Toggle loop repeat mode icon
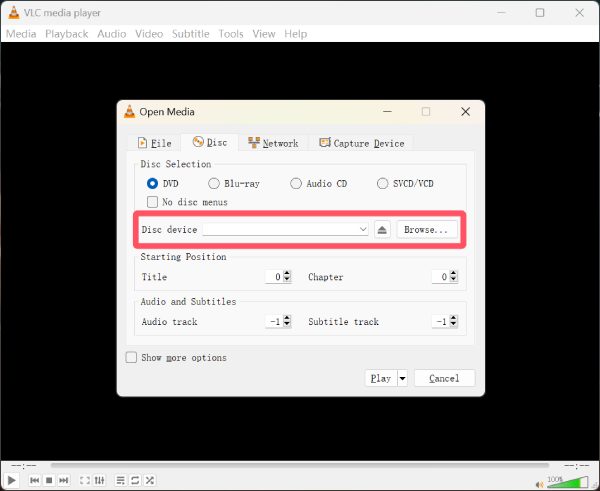 pos(135,480)
